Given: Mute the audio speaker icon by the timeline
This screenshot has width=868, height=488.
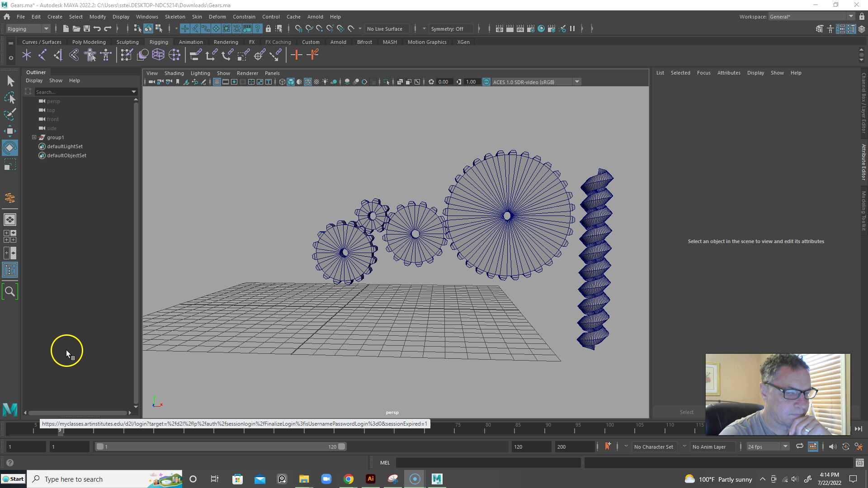Looking at the screenshot, I should pos(833,446).
